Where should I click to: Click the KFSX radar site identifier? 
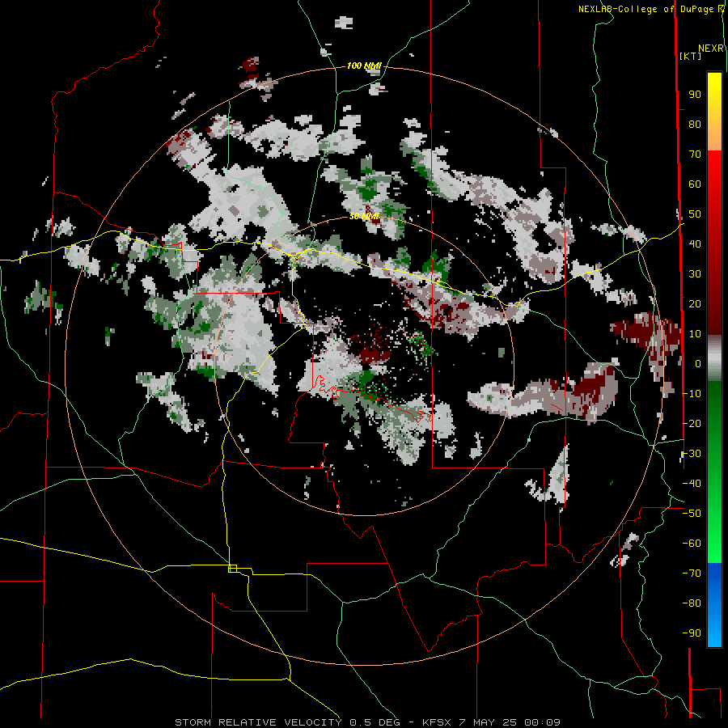[437, 722]
